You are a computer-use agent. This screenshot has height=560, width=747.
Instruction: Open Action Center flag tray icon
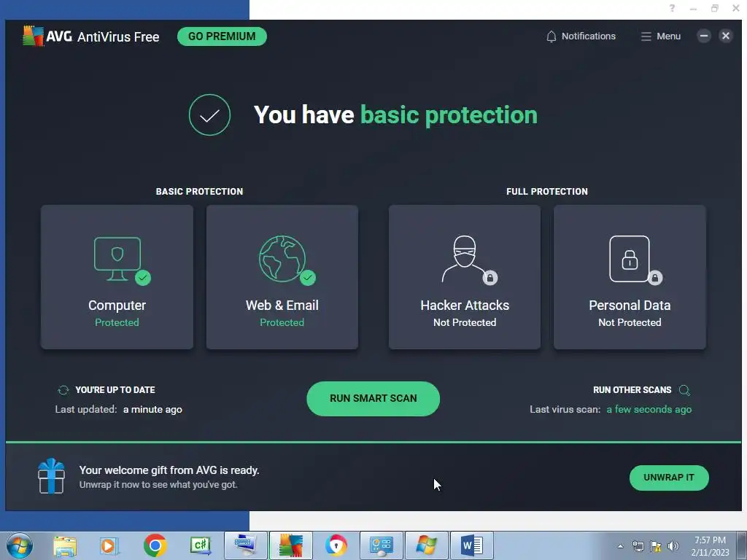pyautogui.click(x=656, y=546)
